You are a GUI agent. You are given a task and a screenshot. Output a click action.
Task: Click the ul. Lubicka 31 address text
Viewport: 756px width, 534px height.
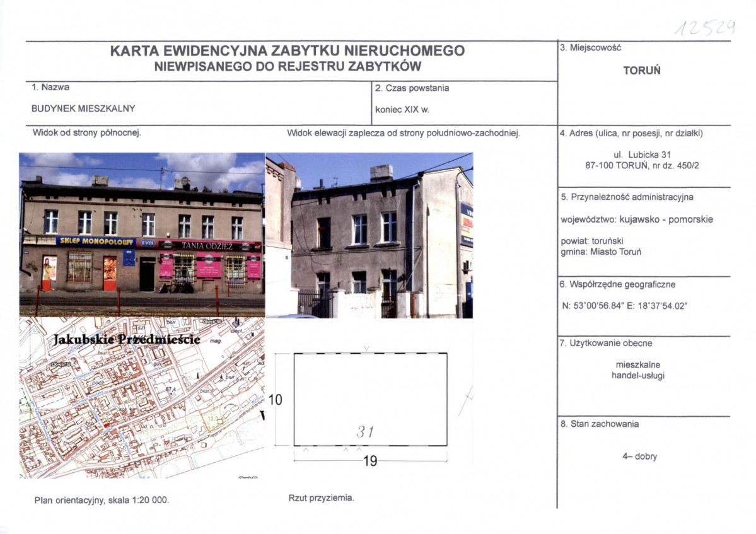(x=642, y=154)
